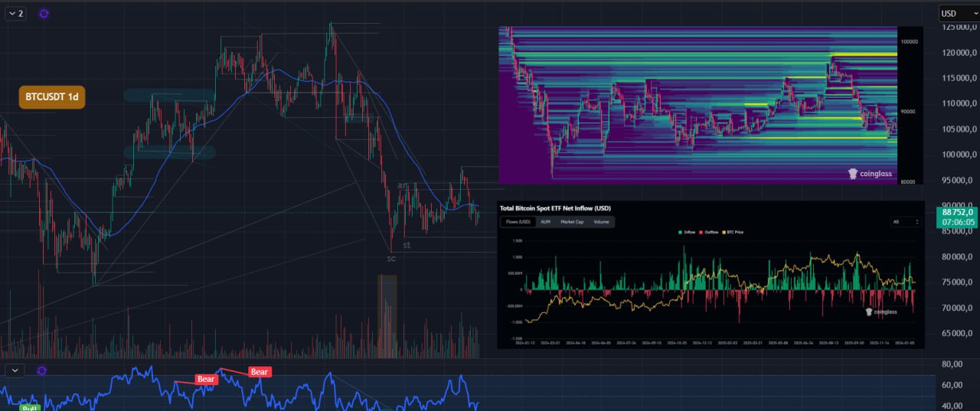This screenshot has height=411, width=980.
Task: Open the All time range selector
Action: point(905,222)
